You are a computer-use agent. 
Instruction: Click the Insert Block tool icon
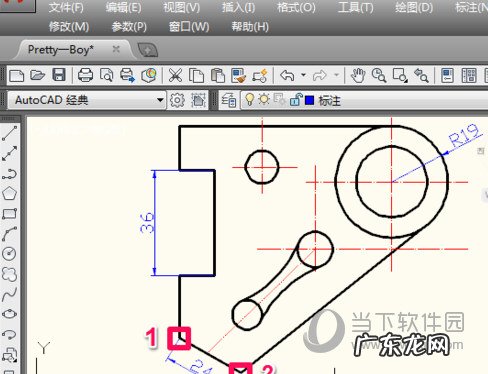(9, 355)
